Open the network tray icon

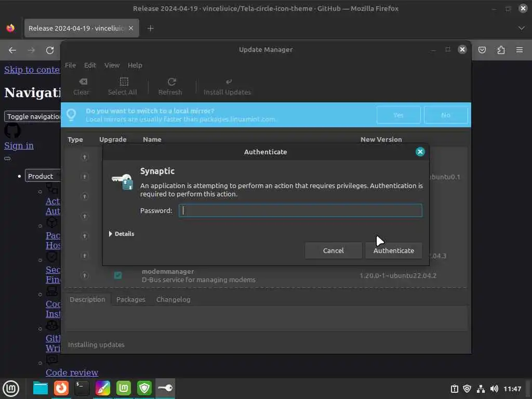pyautogui.click(x=481, y=389)
